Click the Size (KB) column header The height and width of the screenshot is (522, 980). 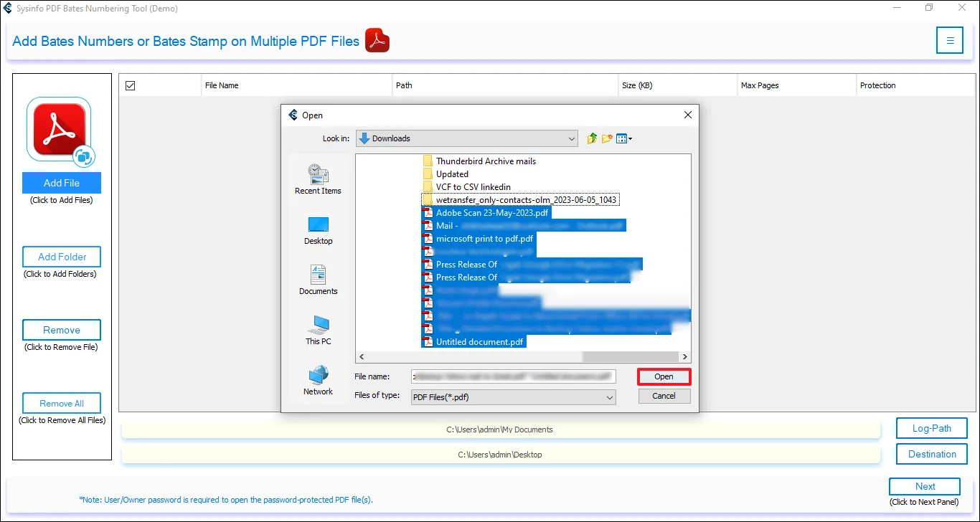click(637, 85)
